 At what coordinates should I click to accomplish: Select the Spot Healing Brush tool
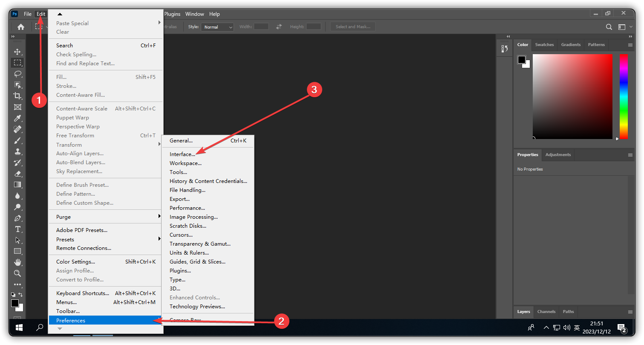click(x=17, y=129)
